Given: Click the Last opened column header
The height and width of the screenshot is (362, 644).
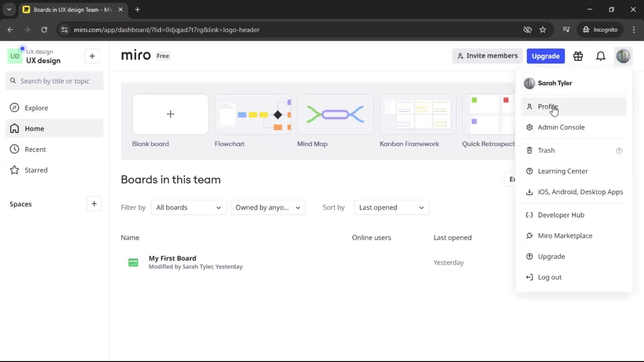Looking at the screenshot, I should (452, 238).
